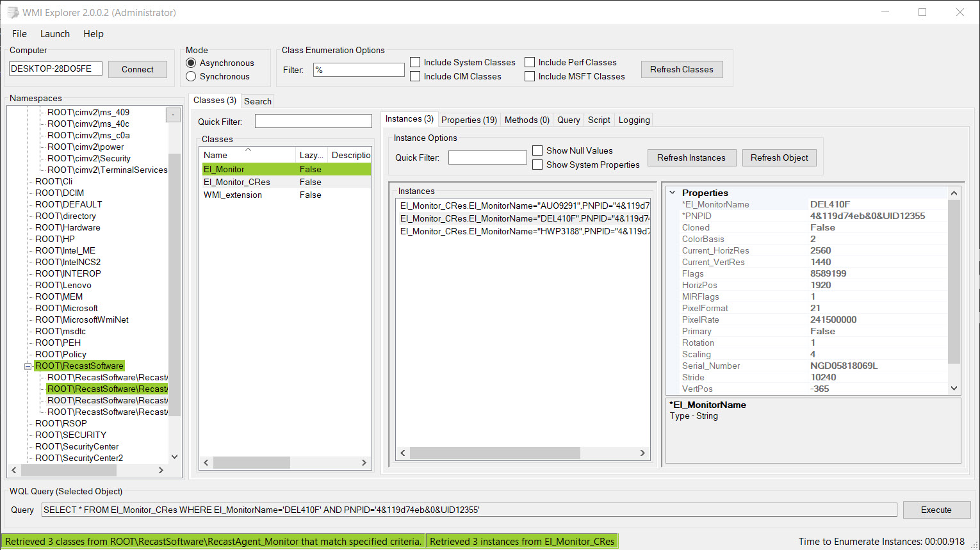980x550 pixels.
Task: Switch to the Search tab
Action: point(257,101)
